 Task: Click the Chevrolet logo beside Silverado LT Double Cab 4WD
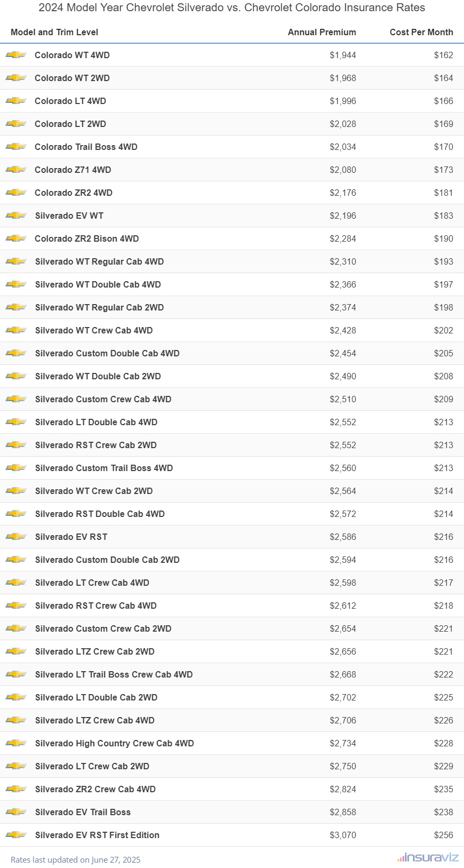(16, 422)
